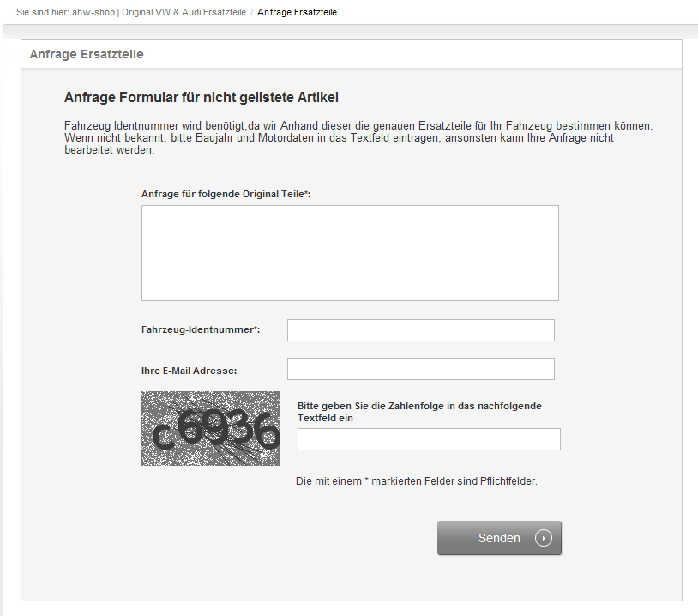The image size is (698, 616).
Task: Click paragraph starting 'Fahrzeug Identnummer wird benötigt'
Action: pyautogui.click(x=358, y=137)
